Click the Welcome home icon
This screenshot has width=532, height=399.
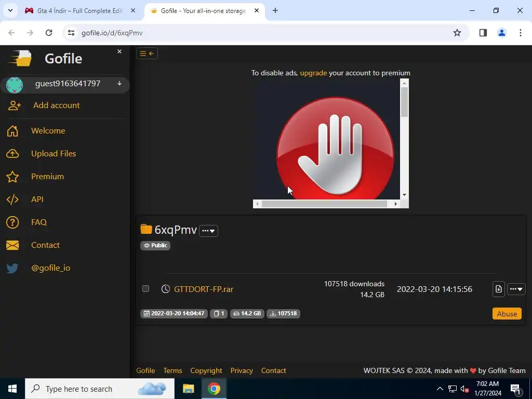(12, 131)
